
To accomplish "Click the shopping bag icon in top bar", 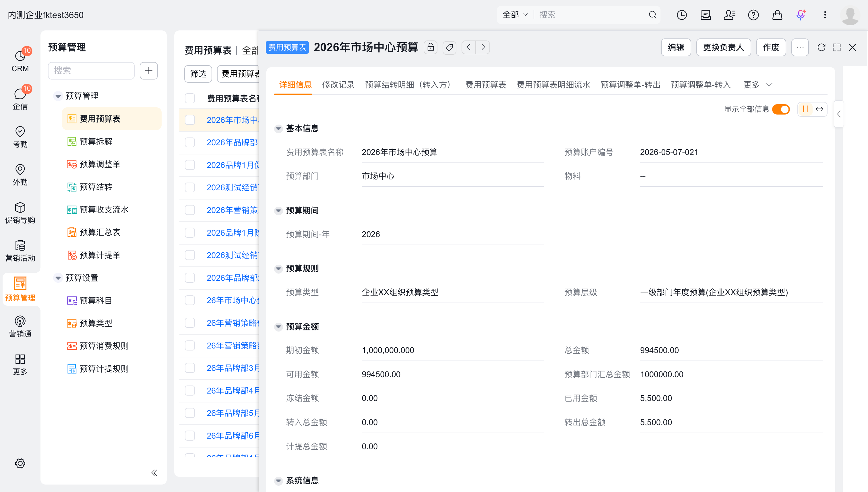I will [x=777, y=15].
